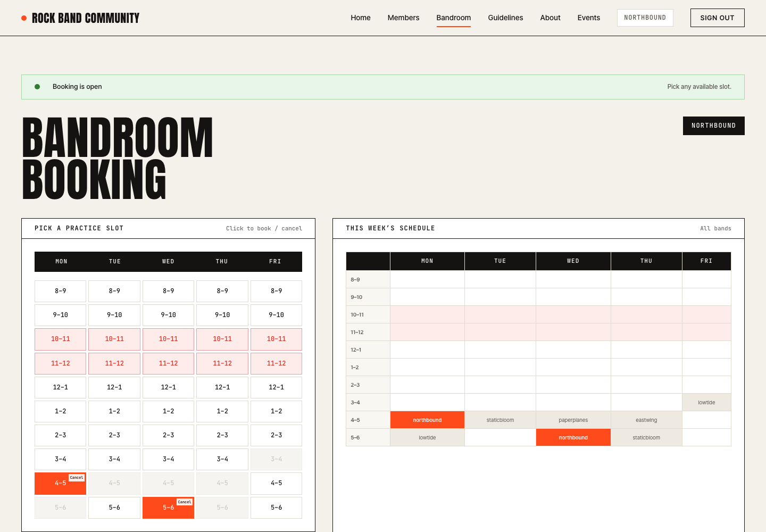Click the All bands label
Image resolution: width=766 pixels, height=532 pixels.
click(715, 229)
